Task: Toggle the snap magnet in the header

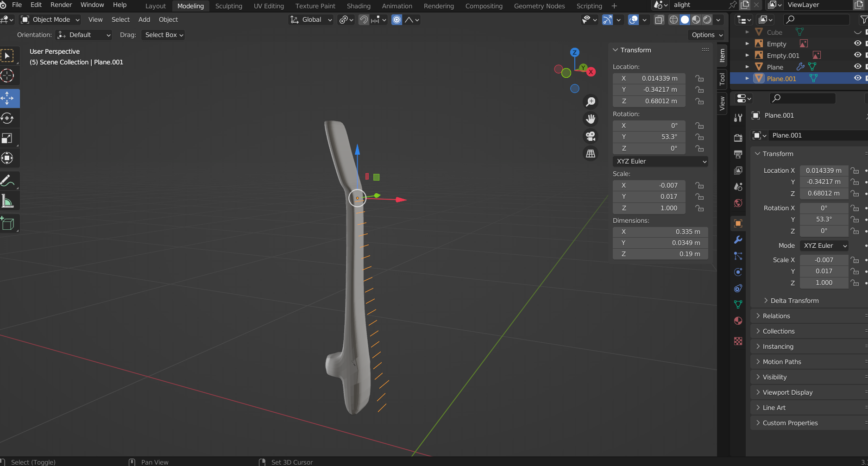Action: point(364,19)
